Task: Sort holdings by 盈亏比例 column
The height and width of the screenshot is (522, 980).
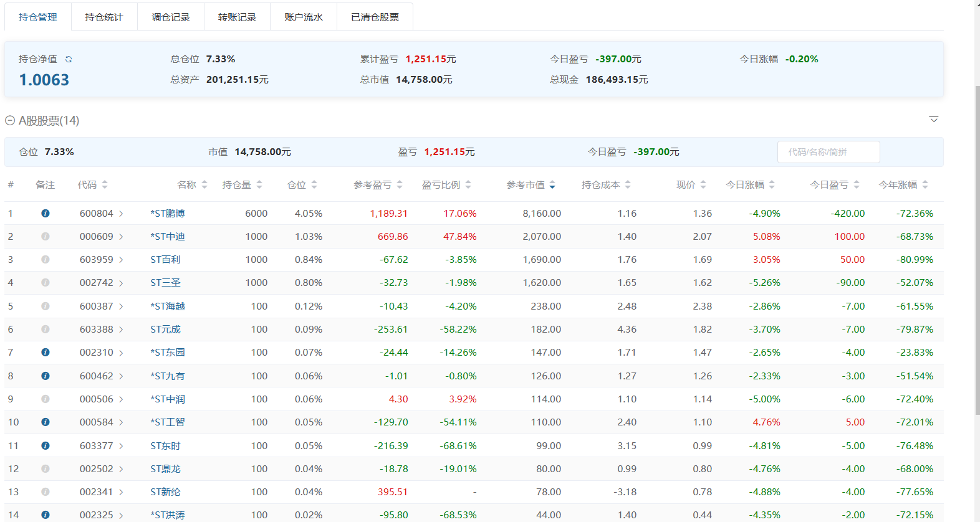Action: (x=446, y=185)
